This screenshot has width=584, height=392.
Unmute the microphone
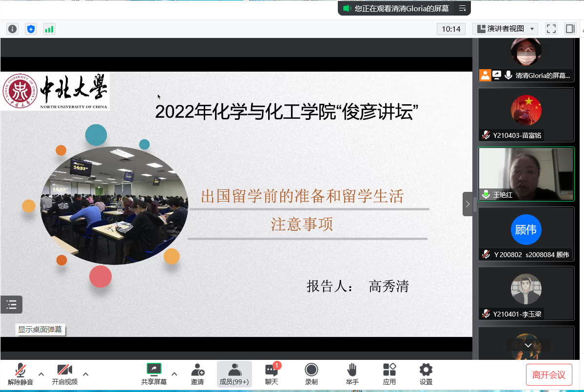20,374
